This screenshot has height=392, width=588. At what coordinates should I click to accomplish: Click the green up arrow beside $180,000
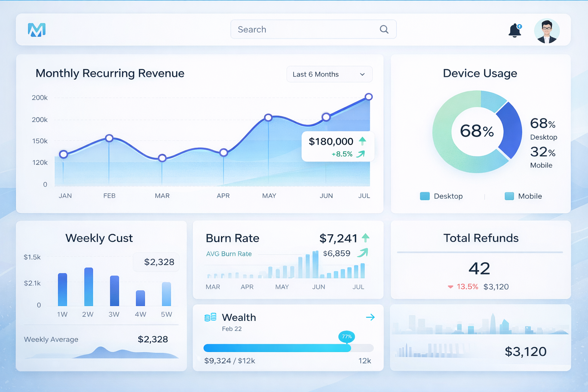pyautogui.click(x=363, y=141)
